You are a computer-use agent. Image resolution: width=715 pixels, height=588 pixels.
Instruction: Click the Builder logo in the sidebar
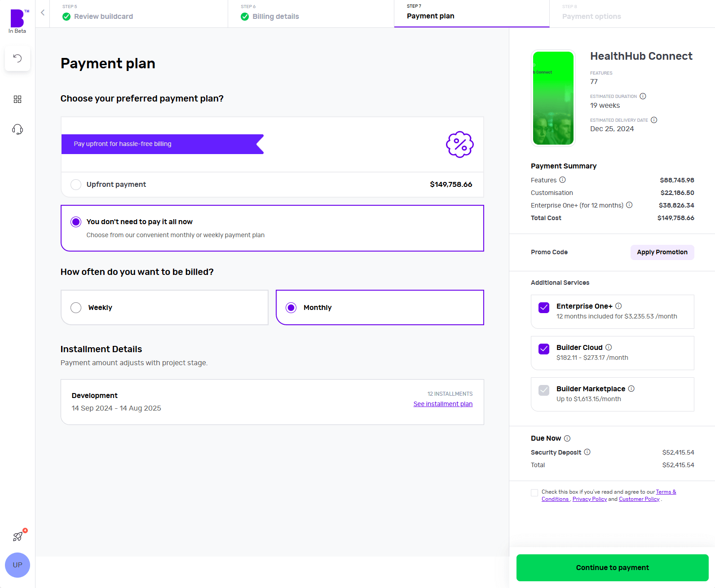(x=18, y=18)
